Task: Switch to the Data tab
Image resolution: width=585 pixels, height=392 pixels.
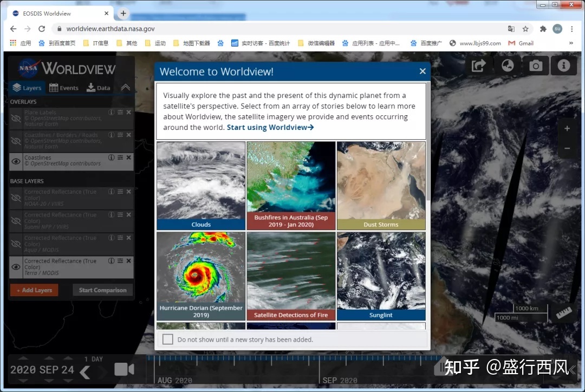Action: [x=99, y=88]
